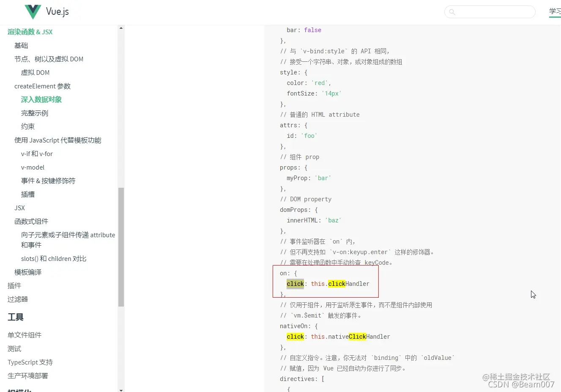Click the sidebar scrollbar thumb
Viewport: 561px width, 392px height.
[121, 247]
